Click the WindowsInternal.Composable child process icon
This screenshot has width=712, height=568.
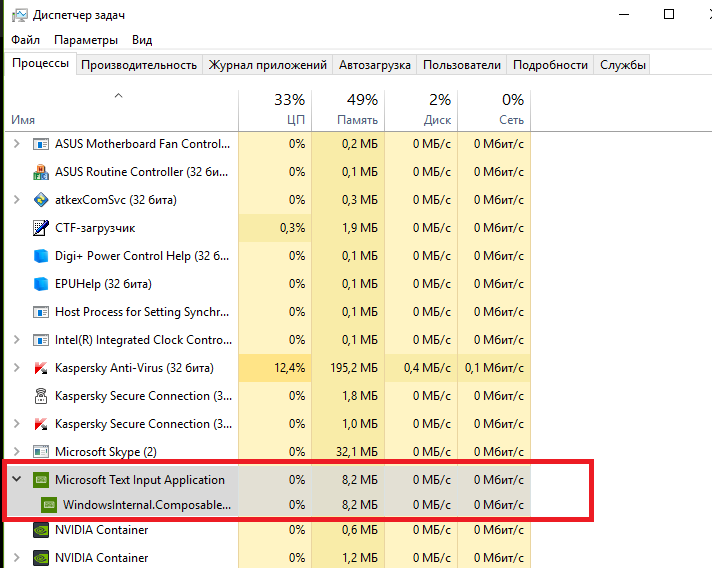[x=49, y=505]
